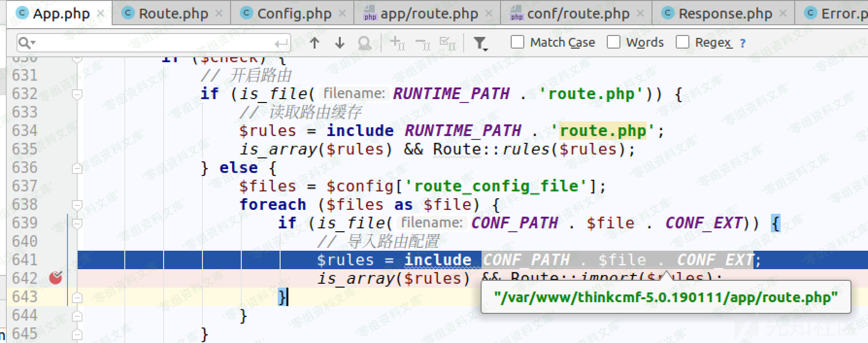Enable the Words checkbox

click(x=614, y=42)
